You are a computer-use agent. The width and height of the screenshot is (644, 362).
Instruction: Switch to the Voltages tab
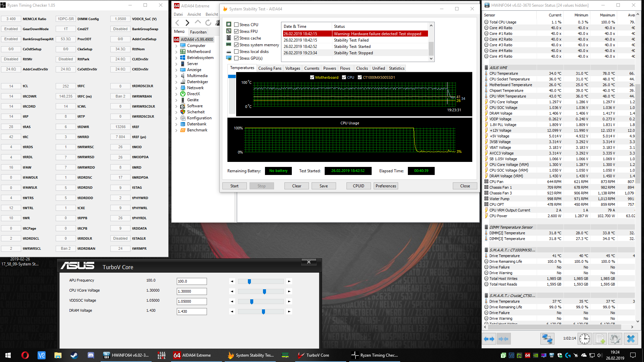pyautogui.click(x=292, y=68)
